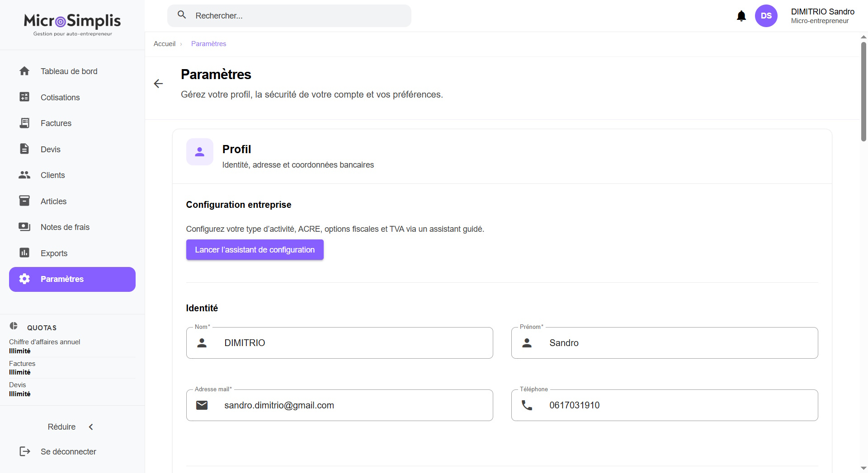Click the search magnifier icon
Viewport: 868px width, 473px height.
(x=182, y=15)
